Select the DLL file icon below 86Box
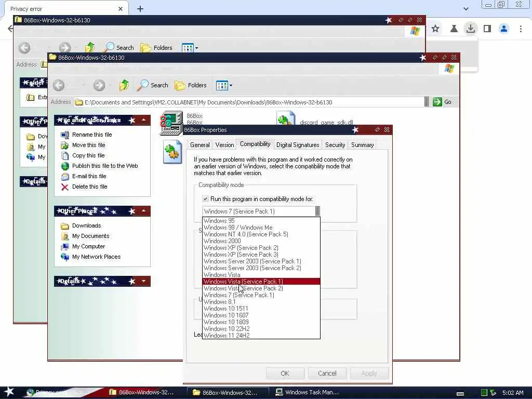Viewport: 532px width, 399px height. click(172, 152)
